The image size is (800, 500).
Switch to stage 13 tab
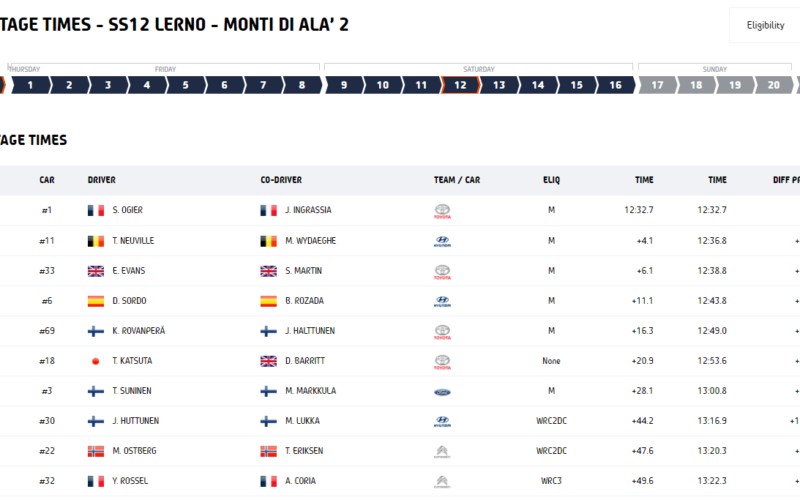pyautogui.click(x=499, y=85)
